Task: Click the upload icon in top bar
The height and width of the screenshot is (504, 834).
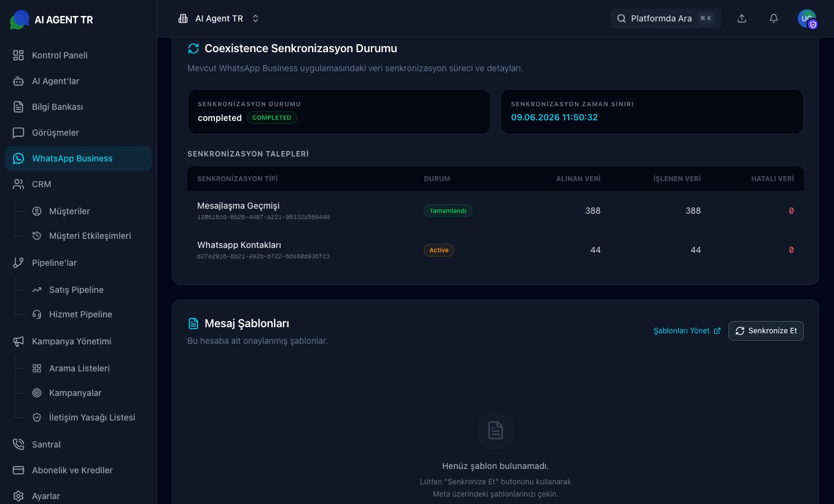Action: point(742,18)
